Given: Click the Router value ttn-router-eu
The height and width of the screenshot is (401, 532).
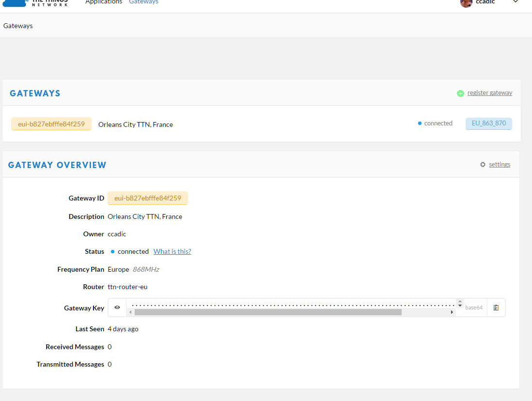Looking at the screenshot, I should [127, 287].
